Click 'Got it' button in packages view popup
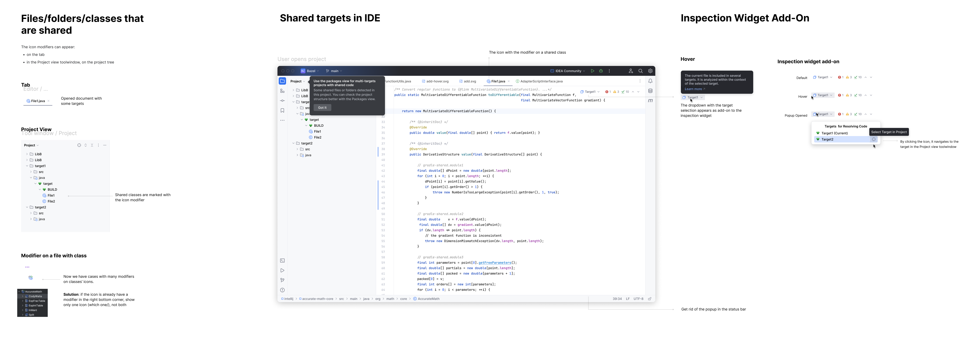Image resolution: width=980 pixels, height=340 pixels. click(x=322, y=108)
